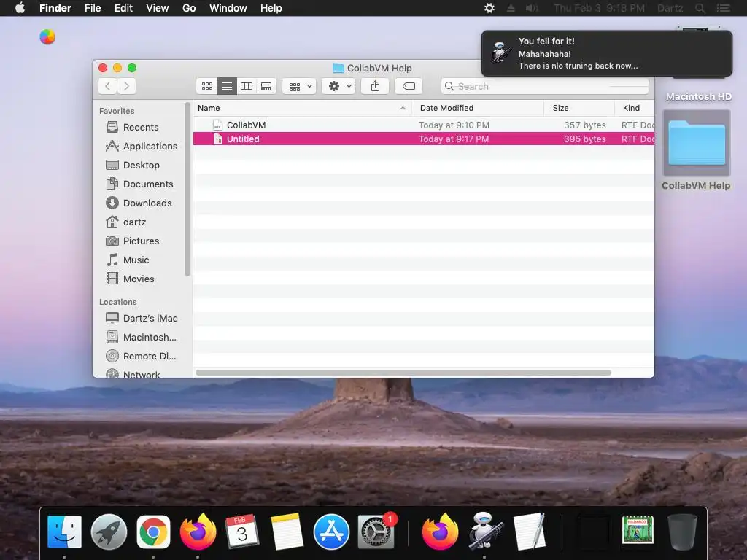Open Trash from the Dock
747x560 pixels.
682,532
